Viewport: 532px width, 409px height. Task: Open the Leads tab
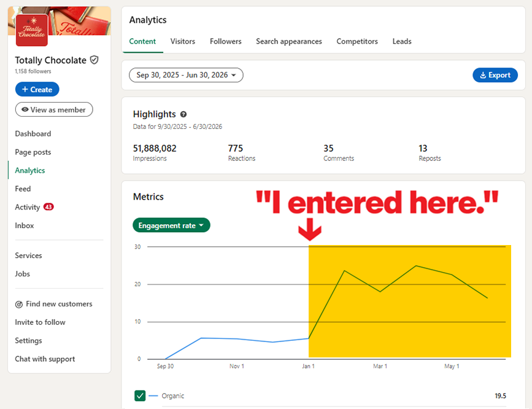(x=402, y=41)
